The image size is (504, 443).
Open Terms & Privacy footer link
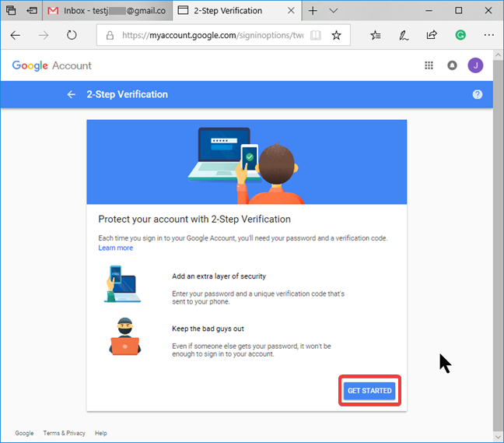point(65,433)
